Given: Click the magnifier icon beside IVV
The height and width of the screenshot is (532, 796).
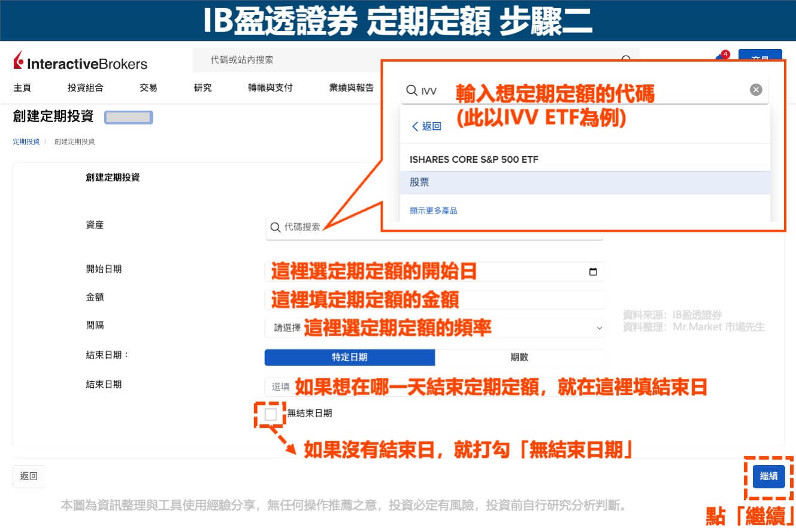Looking at the screenshot, I should (x=411, y=90).
